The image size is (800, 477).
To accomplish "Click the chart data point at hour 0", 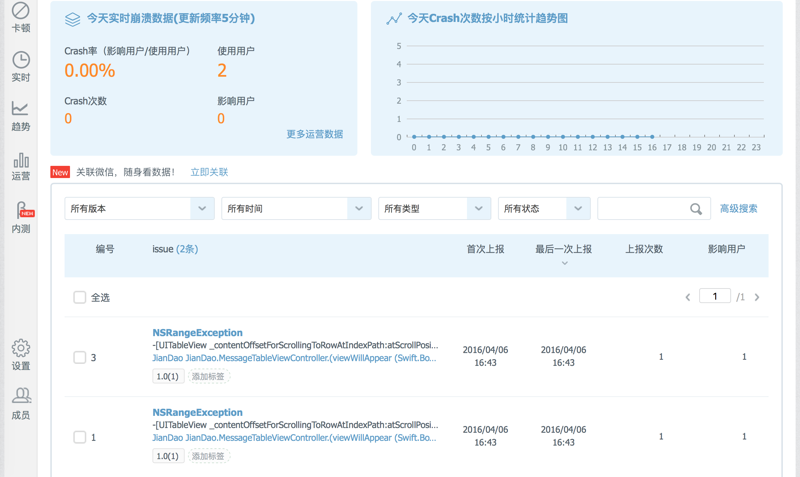I will (414, 137).
